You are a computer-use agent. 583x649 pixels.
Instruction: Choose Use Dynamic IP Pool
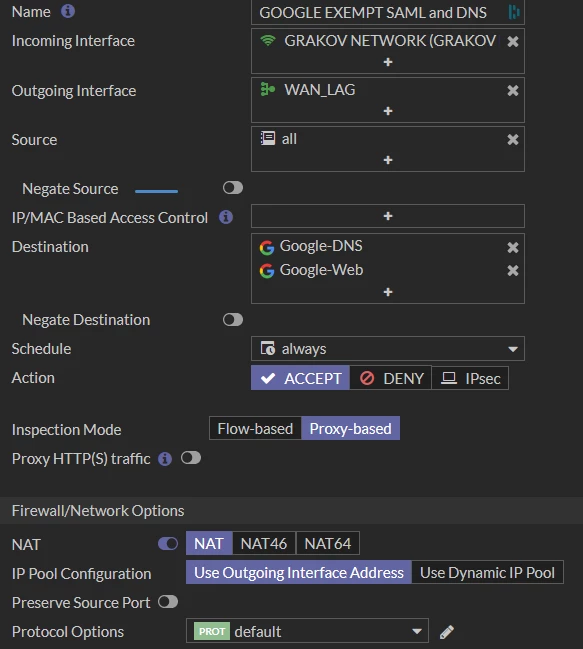point(487,572)
